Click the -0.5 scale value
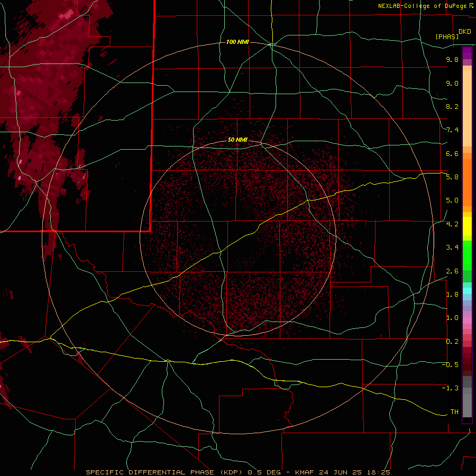This screenshot has width=476, height=476. (x=450, y=365)
